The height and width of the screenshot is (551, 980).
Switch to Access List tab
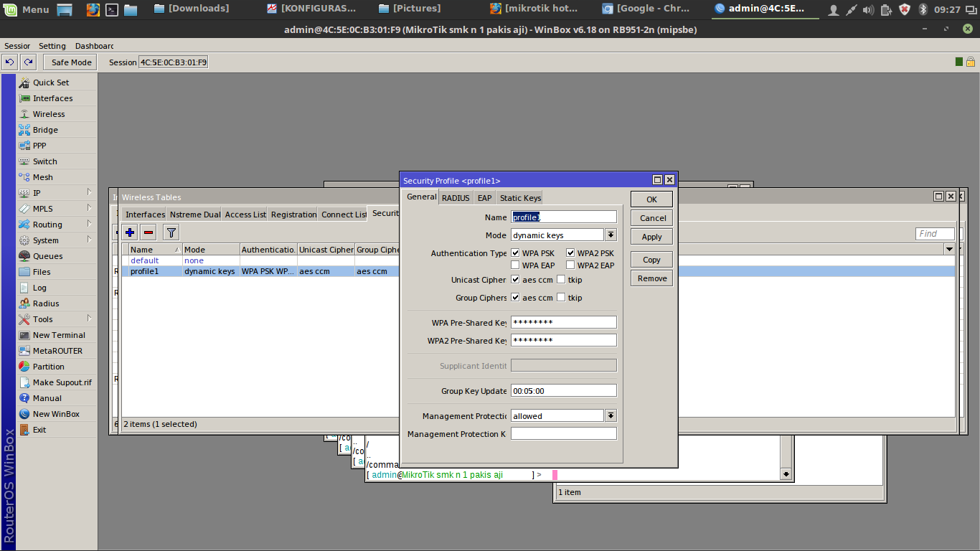(245, 215)
